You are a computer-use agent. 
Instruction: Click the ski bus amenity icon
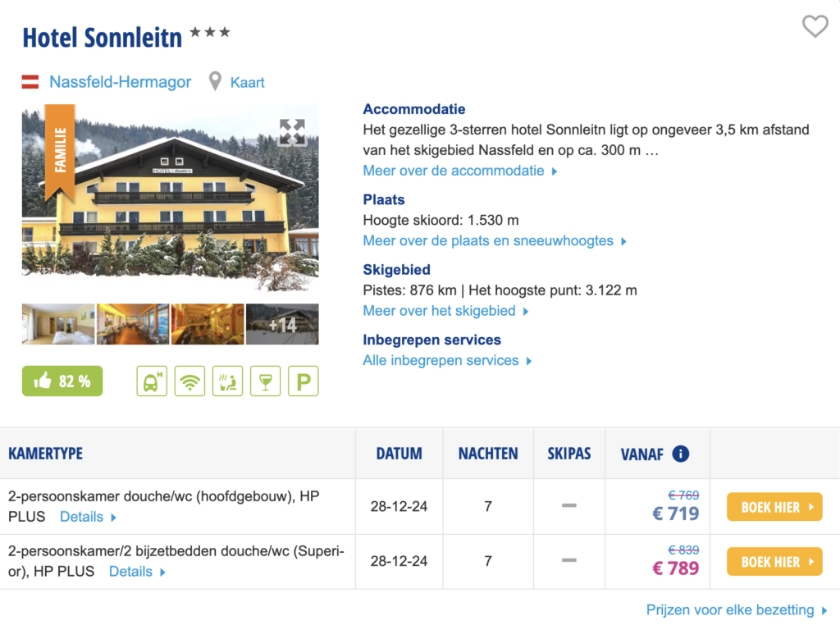pyautogui.click(x=152, y=381)
